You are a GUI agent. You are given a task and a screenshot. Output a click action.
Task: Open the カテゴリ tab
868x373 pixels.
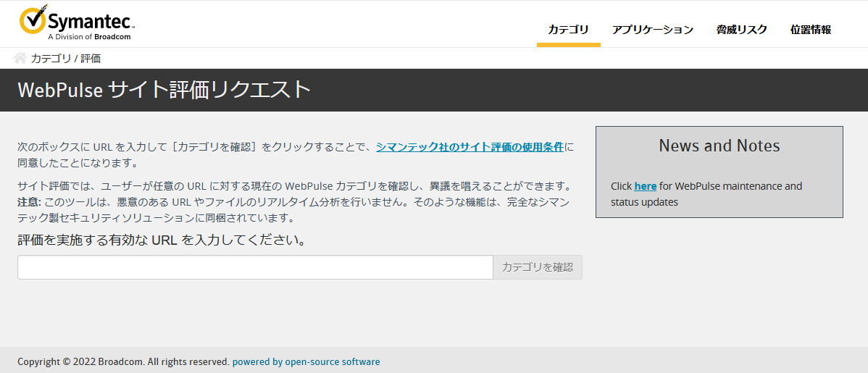tap(568, 30)
